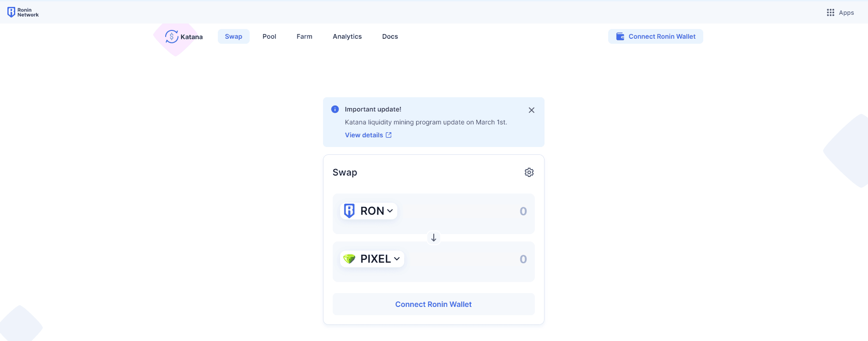Click the Ronin Network logo
The width and height of the screenshot is (868, 341).
(x=23, y=12)
